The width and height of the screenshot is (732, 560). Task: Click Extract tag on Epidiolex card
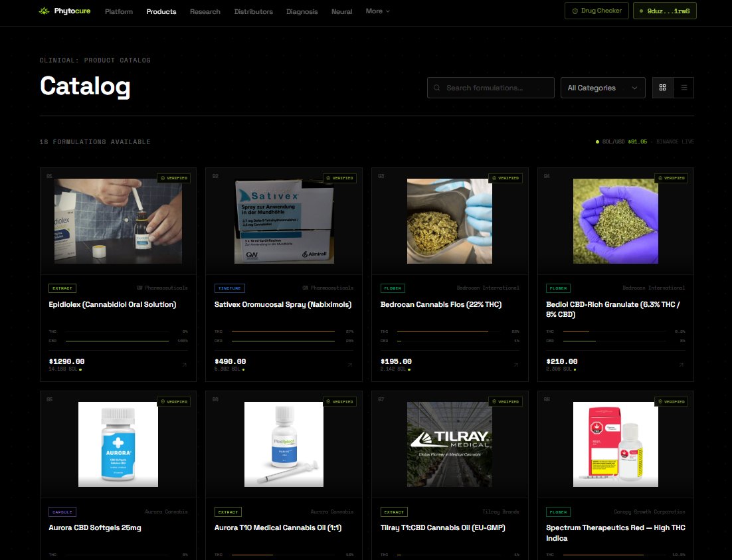(x=62, y=288)
